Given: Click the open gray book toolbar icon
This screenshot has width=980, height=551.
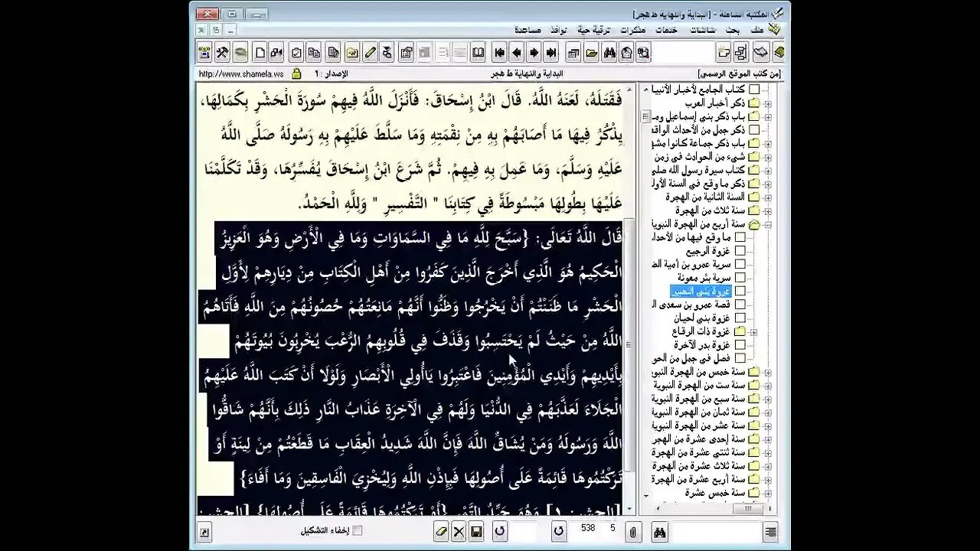Looking at the screenshot, I should [x=760, y=53].
